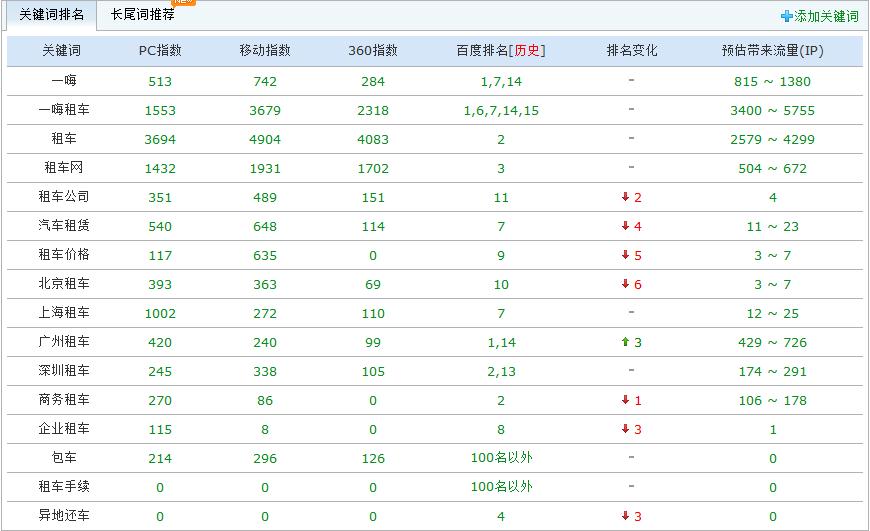Open the red 历史 link in header

coord(528,51)
